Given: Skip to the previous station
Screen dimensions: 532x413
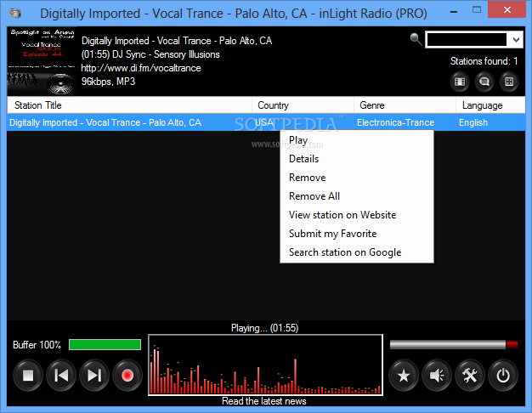Looking at the screenshot, I should [x=61, y=376].
